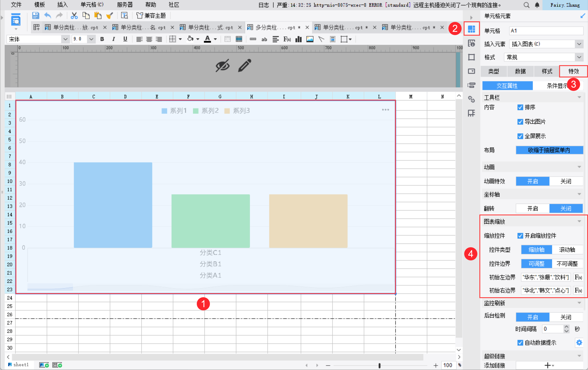
Task: Click the save icon in toolbar
Action: tap(35, 15)
